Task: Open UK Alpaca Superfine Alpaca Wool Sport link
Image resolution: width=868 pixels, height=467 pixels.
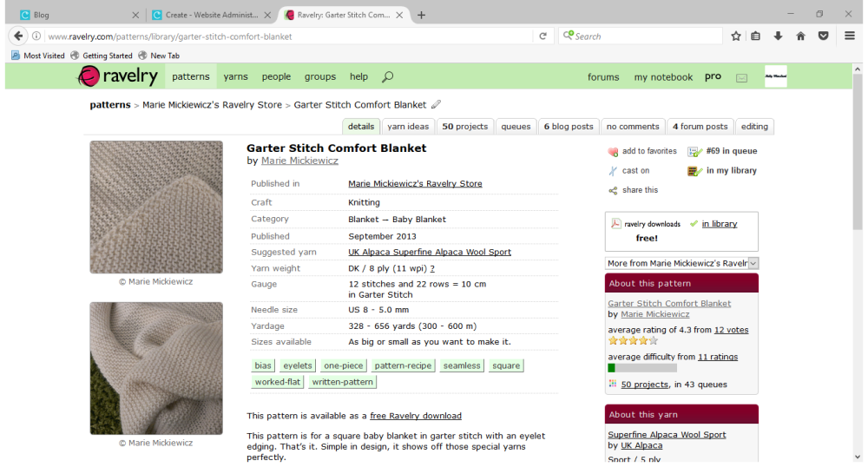Action: 430,252
